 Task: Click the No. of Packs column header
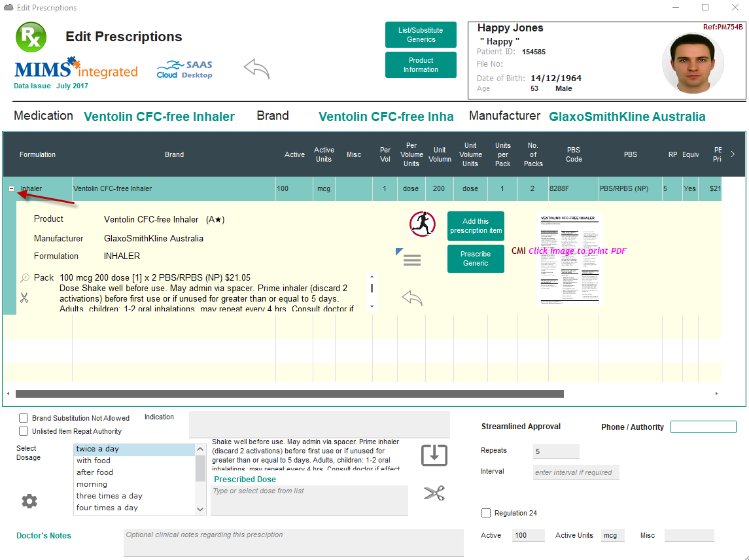tap(533, 154)
